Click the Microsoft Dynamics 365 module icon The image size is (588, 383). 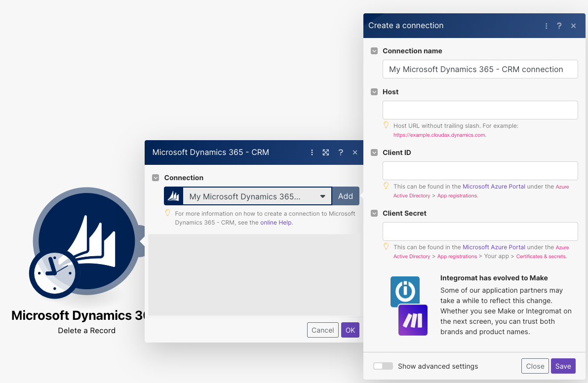(x=87, y=242)
